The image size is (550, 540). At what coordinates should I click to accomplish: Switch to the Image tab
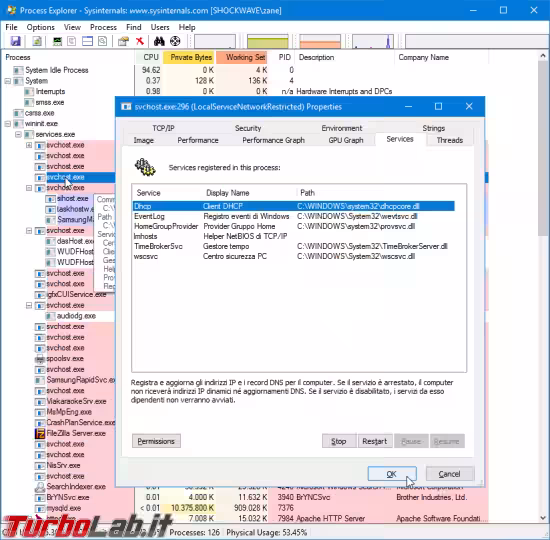(143, 140)
